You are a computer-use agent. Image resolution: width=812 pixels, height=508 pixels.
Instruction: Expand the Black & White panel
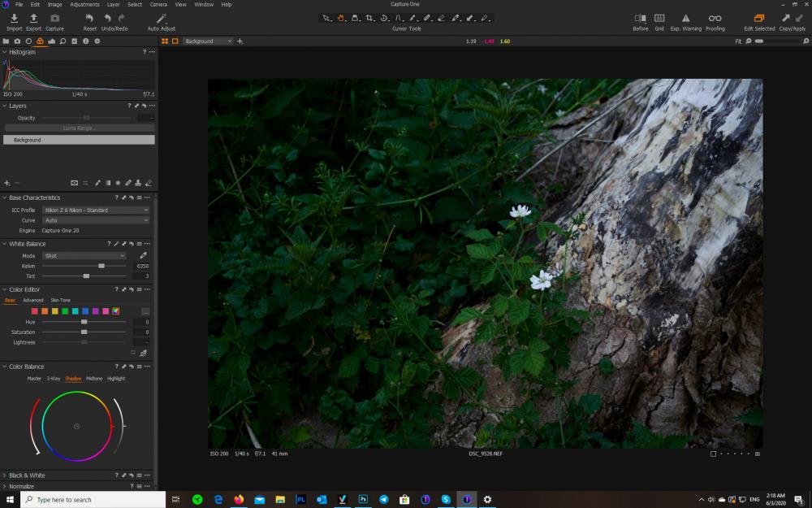5,475
